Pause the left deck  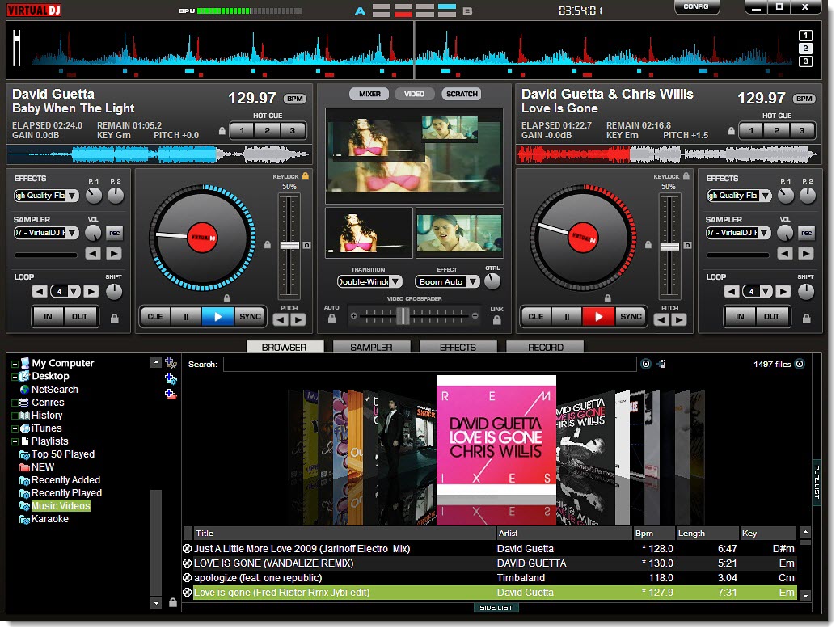tap(187, 317)
